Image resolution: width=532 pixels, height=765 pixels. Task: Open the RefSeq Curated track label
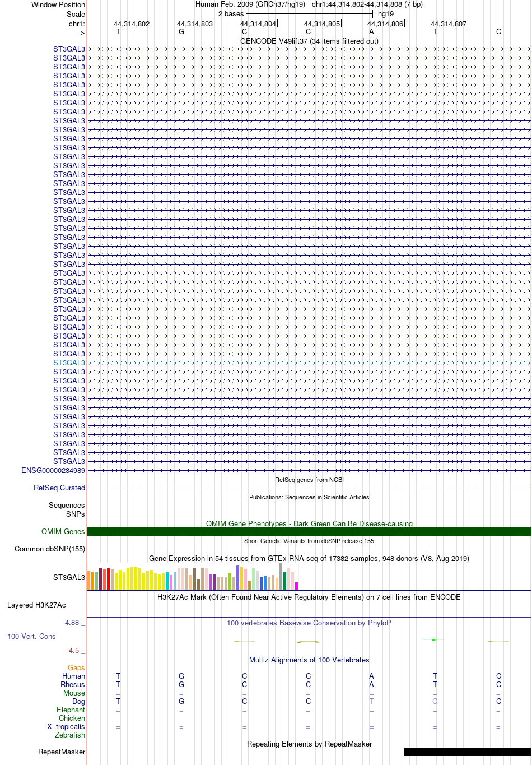(x=59, y=488)
